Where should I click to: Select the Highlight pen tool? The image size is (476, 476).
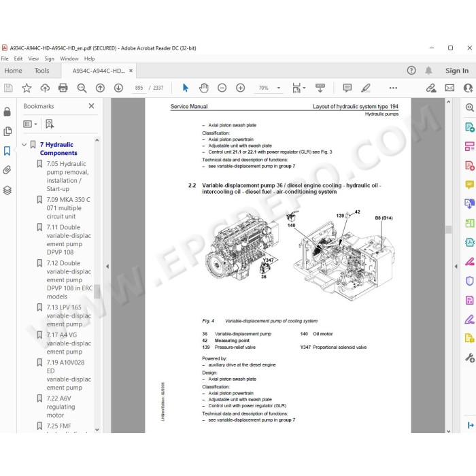(x=366, y=88)
